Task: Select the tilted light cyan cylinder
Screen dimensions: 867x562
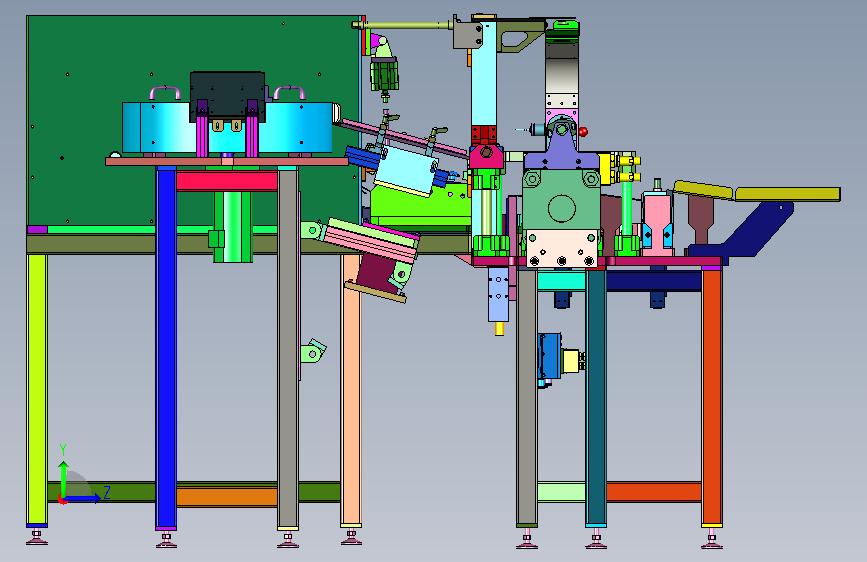Action: [x=406, y=170]
